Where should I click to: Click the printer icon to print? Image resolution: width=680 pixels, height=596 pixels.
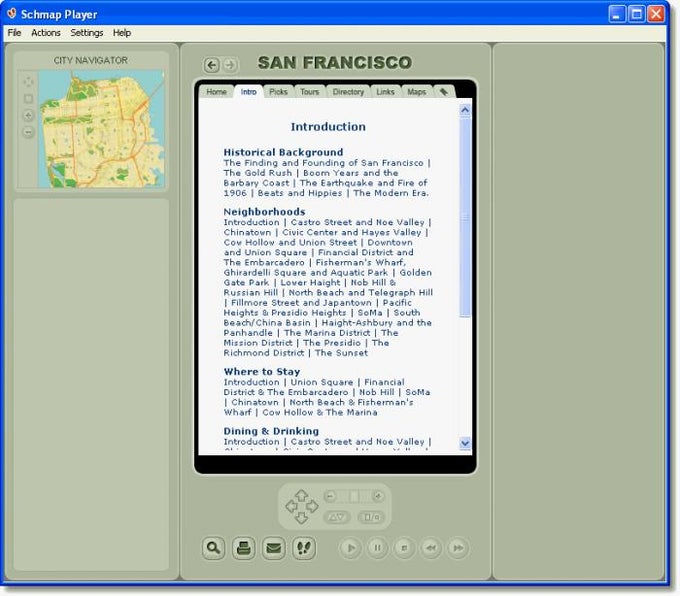pos(243,548)
